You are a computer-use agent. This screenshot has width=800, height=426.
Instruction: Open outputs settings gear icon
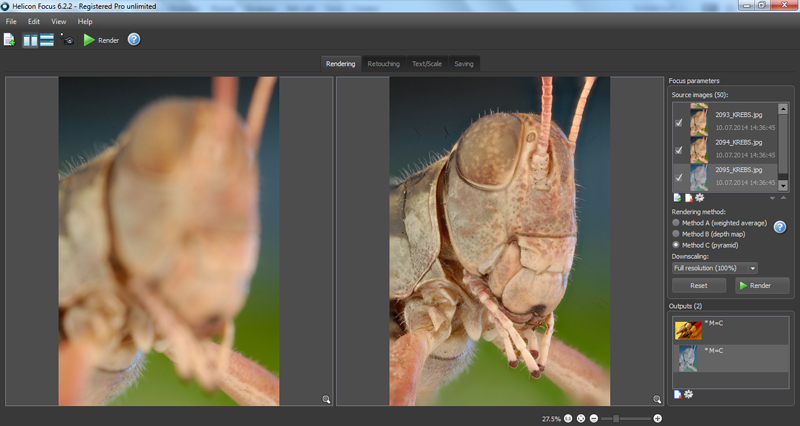click(688, 394)
